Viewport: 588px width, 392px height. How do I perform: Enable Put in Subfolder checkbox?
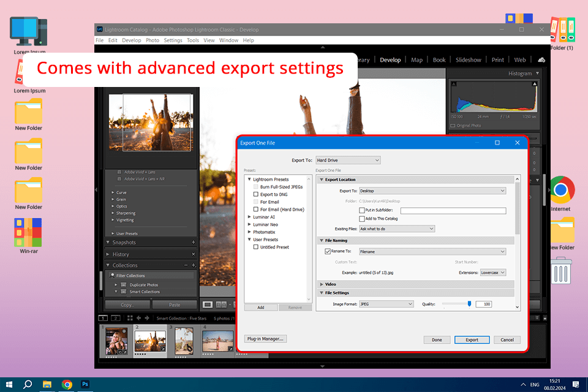click(x=362, y=210)
